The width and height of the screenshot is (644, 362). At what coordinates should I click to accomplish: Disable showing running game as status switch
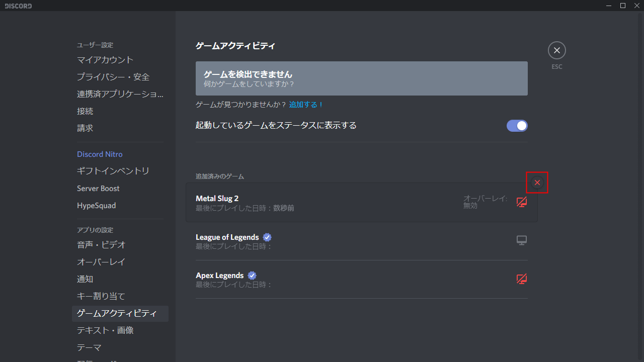(517, 126)
